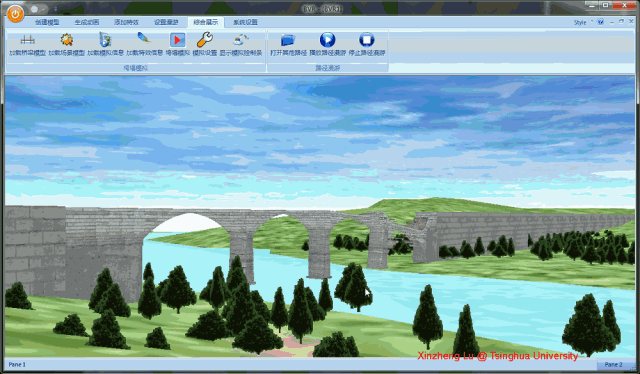This screenshot has height=374, width=640.
Task: Click the Pane 2 status bar section
Action: (x=613, y=364)
